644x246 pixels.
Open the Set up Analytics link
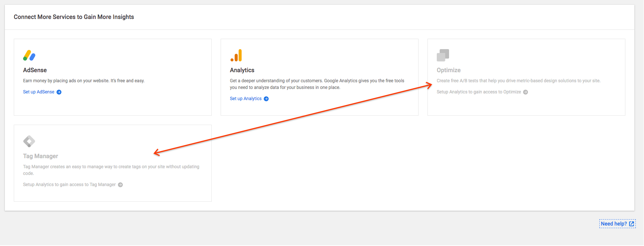pos(246,99)
